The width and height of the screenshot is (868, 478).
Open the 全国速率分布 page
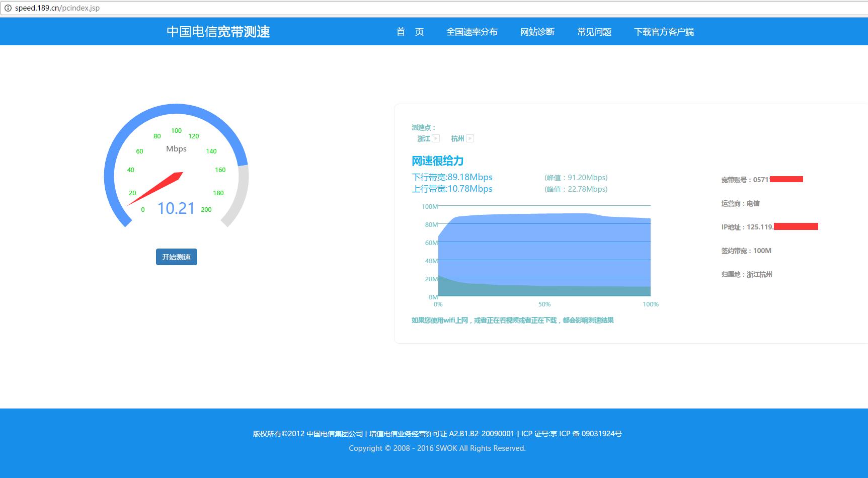tap(471, 32)
